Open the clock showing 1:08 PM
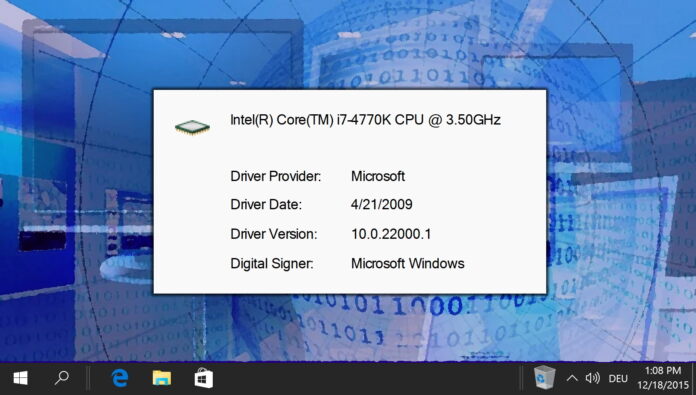Image resolution: width=696 pixels, height=395 pixels. [662, 378]
